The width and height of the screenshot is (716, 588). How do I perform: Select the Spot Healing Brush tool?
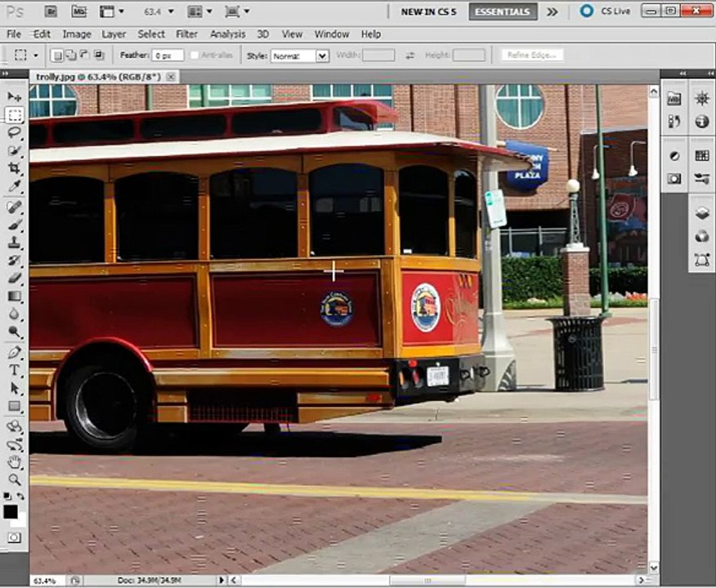(14, 207)
